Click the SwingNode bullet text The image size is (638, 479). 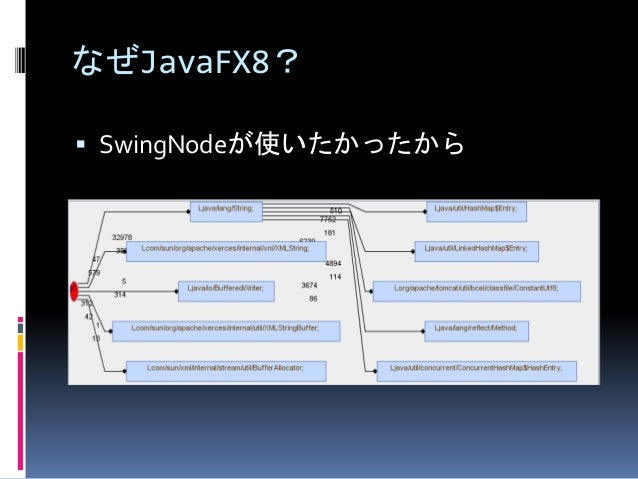pos(282,144)
